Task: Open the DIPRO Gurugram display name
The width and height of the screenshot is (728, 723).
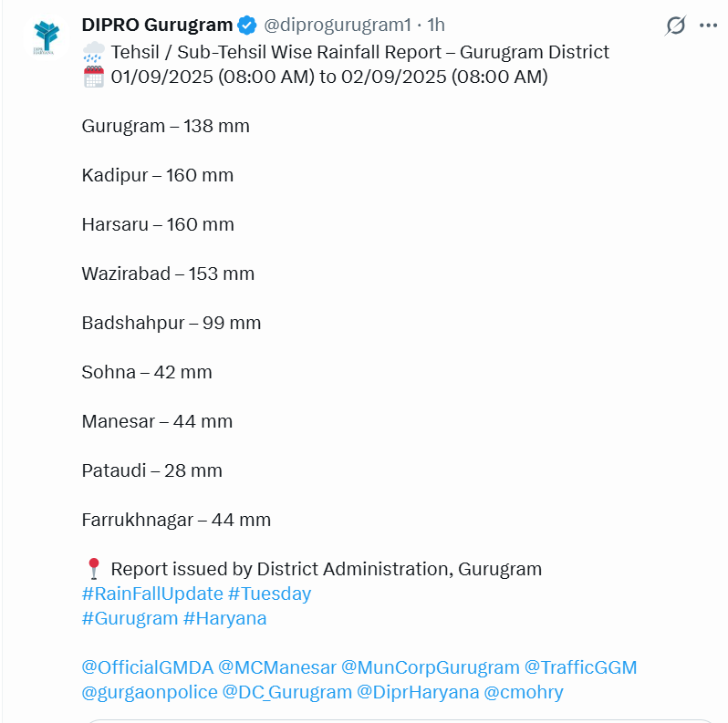Action: (x=157, y=25)
